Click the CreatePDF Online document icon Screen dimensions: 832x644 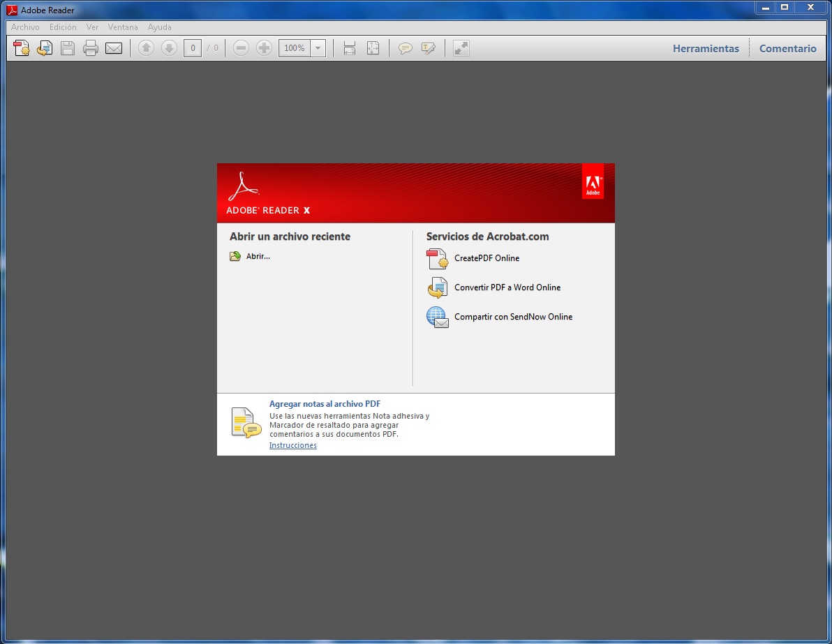point(437,259)
